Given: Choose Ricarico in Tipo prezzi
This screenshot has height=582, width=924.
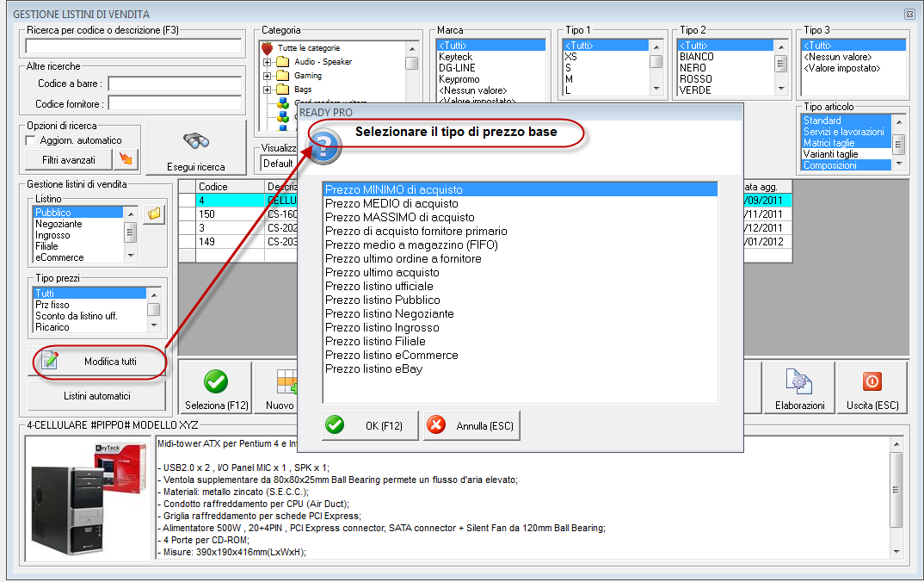Looking at the screenshot, I should click(x=90, y=326).
